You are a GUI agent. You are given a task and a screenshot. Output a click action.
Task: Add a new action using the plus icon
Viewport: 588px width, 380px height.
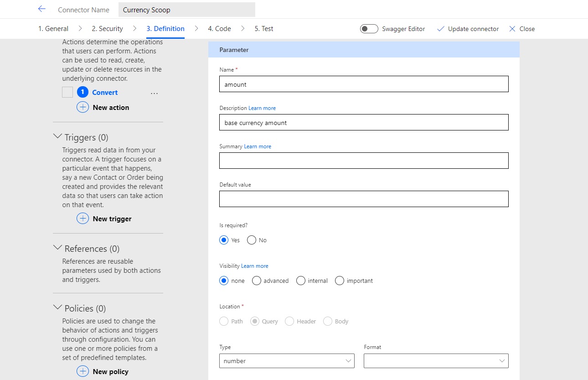coord(83,107)
